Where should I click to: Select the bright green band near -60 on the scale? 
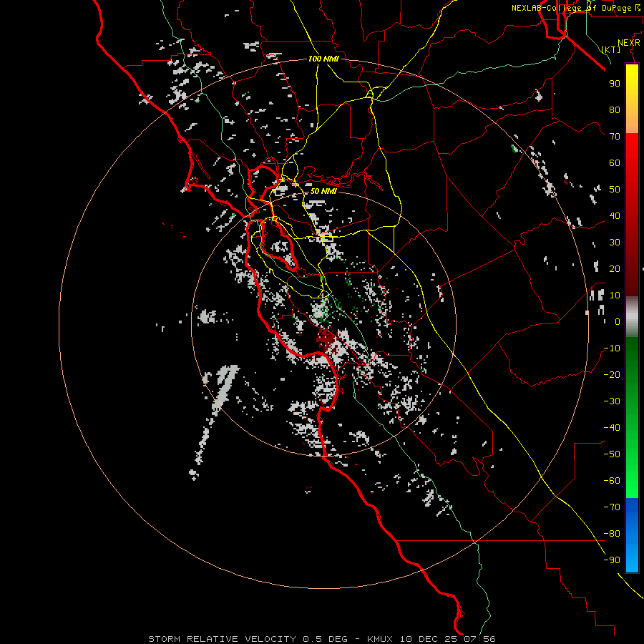pyautogui.click(x=632, y=482)
